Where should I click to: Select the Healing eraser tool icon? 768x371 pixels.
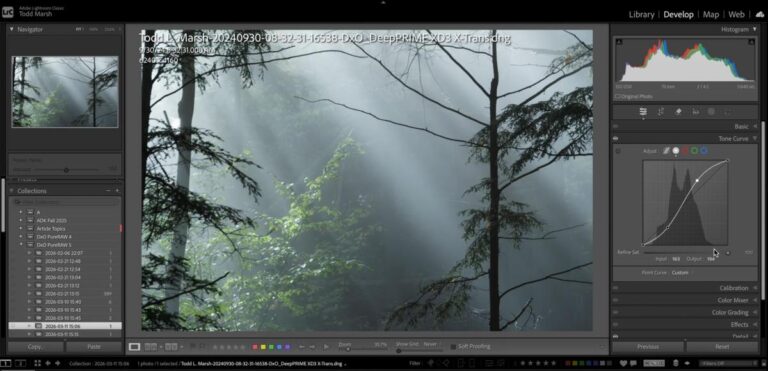678,112
